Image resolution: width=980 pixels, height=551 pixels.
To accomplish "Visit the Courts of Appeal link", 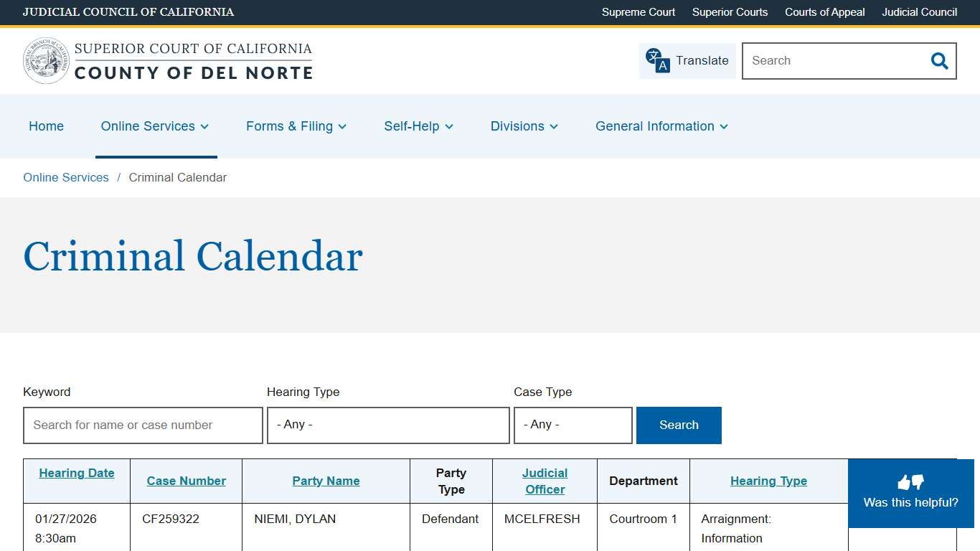I will 824,12.
